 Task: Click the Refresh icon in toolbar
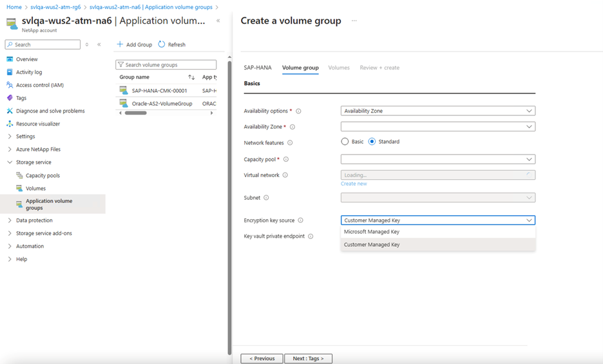click(162, 44)
